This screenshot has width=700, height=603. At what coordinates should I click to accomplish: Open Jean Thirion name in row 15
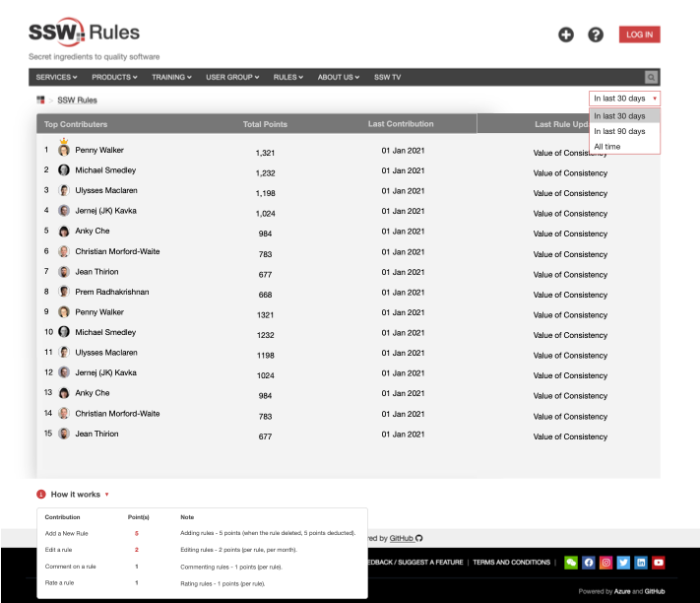[x=96, y=434]
